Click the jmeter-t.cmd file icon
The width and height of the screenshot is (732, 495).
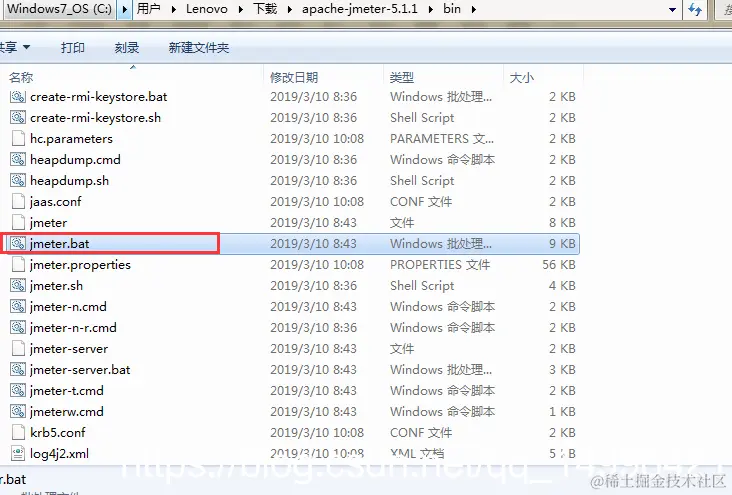click(x=18, y=391)
